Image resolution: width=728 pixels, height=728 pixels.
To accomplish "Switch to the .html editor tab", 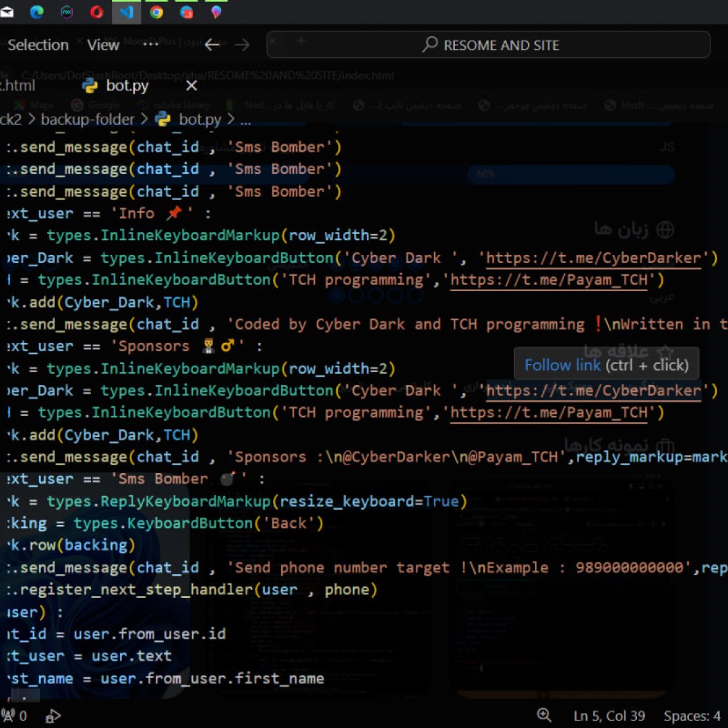I will (18, 86).
